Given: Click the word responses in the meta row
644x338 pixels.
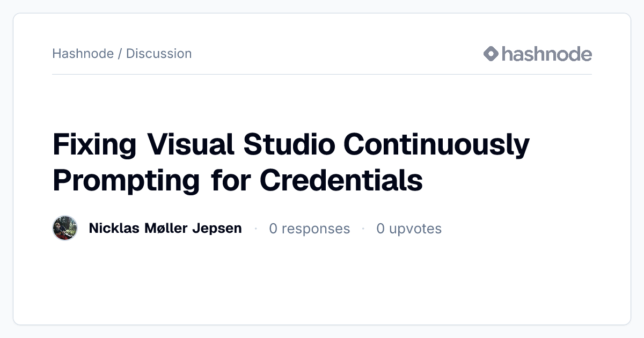Looking at the screenshot, I should (x=316, y=229).
